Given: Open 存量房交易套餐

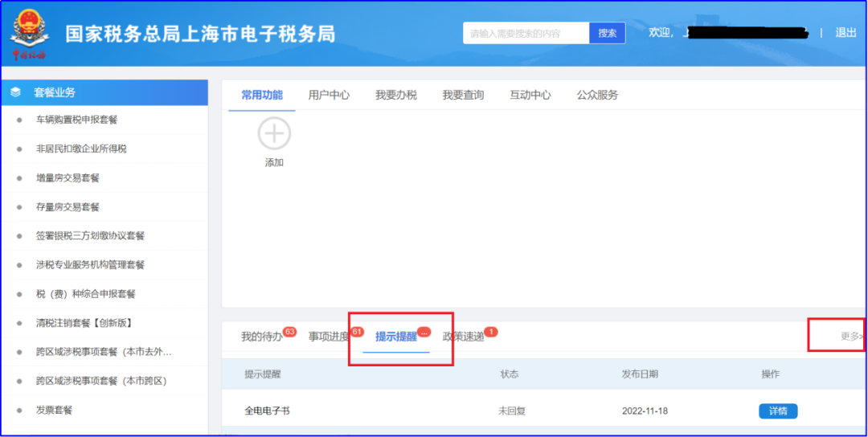Looking at the screenshot, I should tap(68, 207).
